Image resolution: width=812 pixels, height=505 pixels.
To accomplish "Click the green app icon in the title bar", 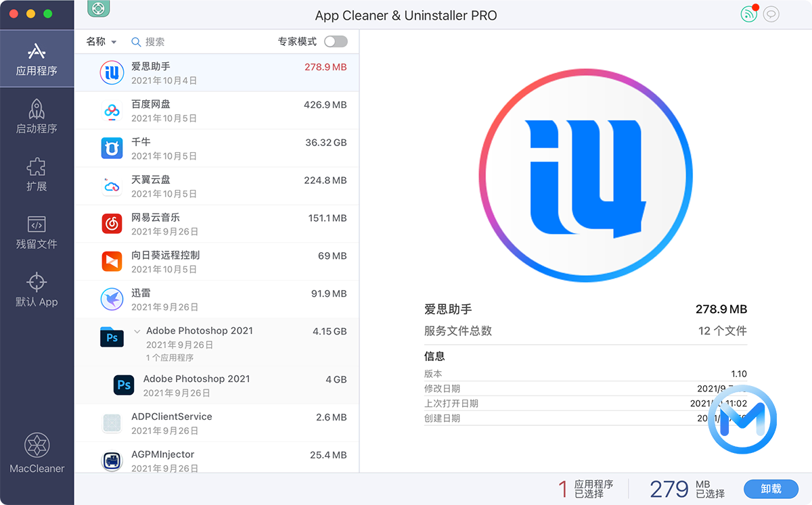I will (97, 9).
